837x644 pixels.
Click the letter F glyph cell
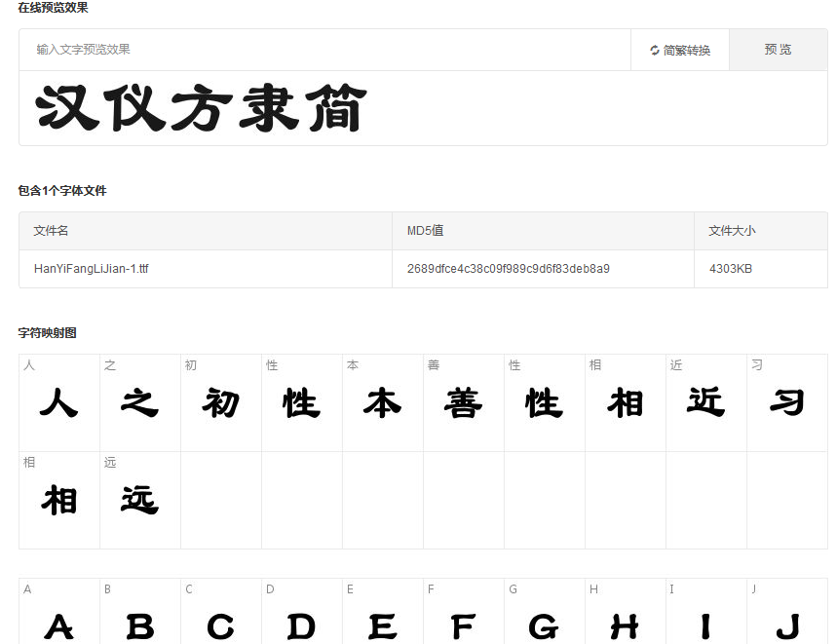click(464, 612)
